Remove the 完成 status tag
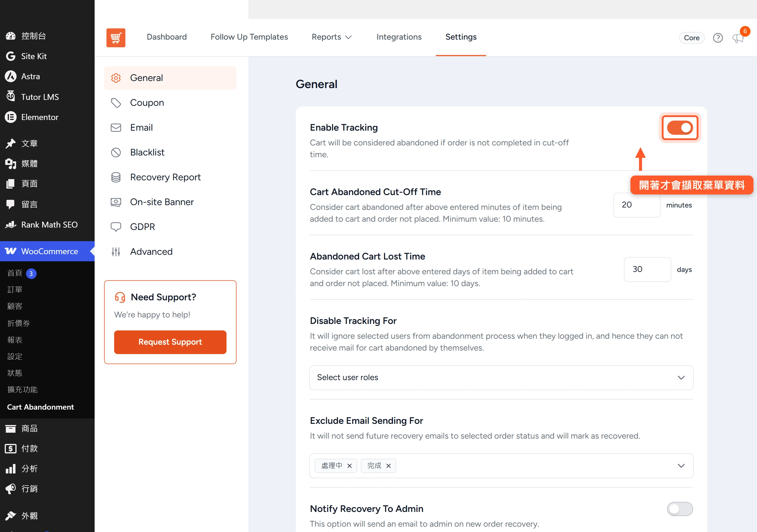 [x=388, y=466]
